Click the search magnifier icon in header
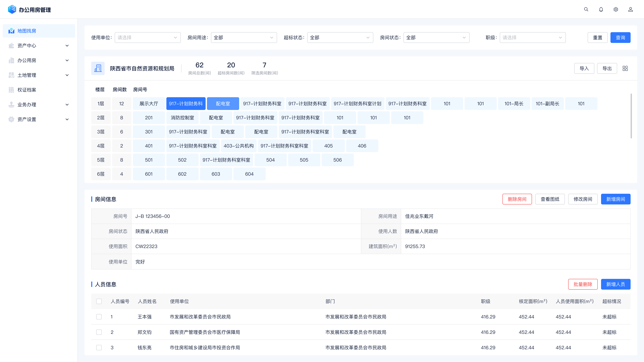 coord(586,10)
